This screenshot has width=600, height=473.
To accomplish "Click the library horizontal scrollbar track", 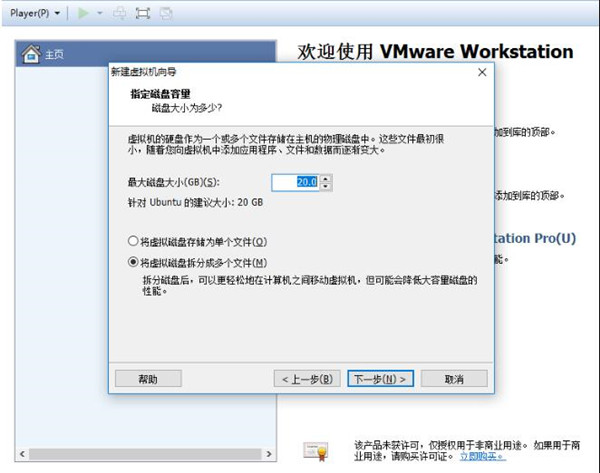I will [x=145, y=454].
